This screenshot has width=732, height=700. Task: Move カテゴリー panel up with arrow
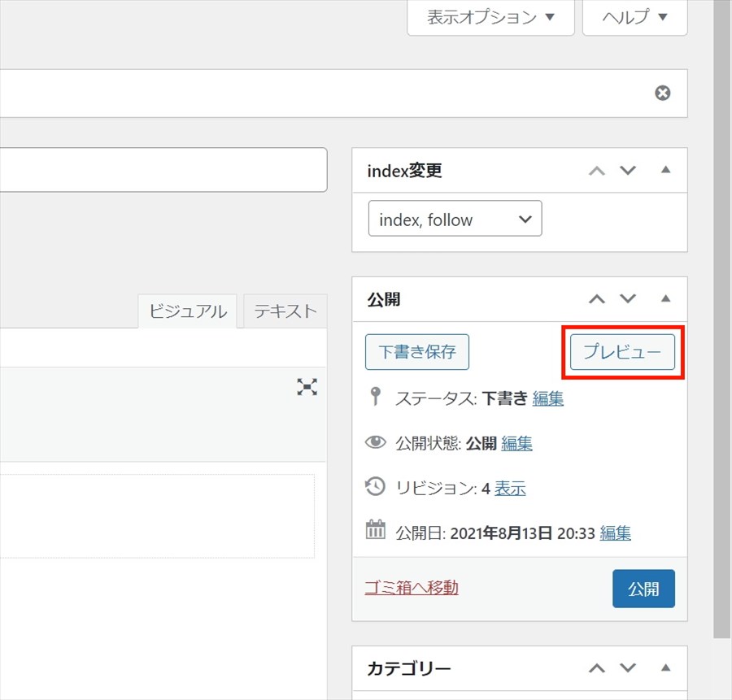click(597, 668)
